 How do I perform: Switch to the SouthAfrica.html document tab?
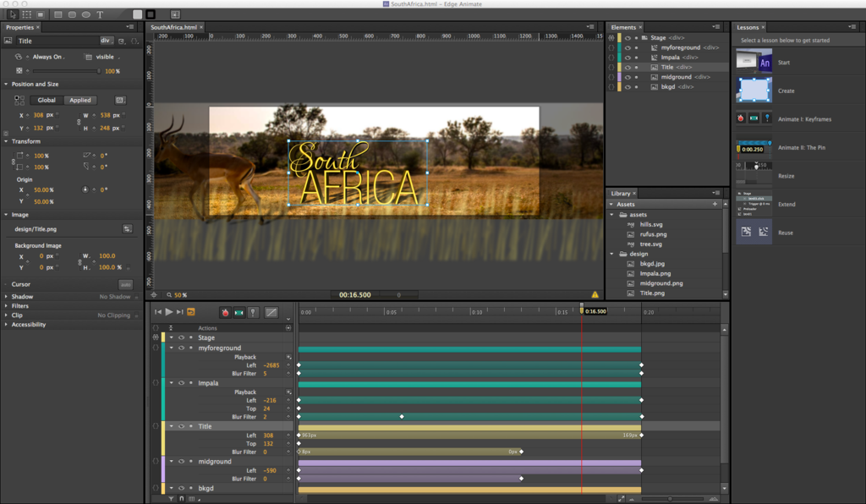point(173,27)
